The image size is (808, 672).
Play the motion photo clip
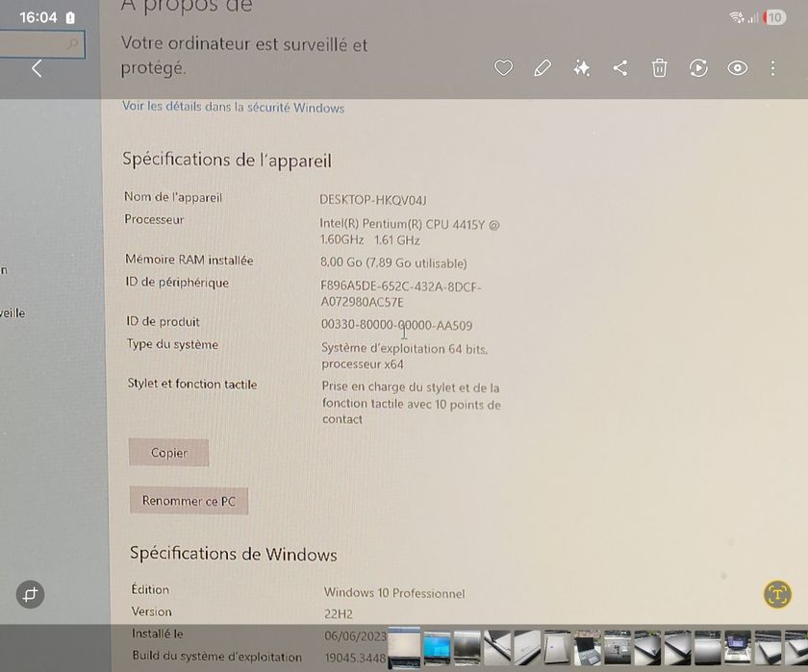click(698, 68)
